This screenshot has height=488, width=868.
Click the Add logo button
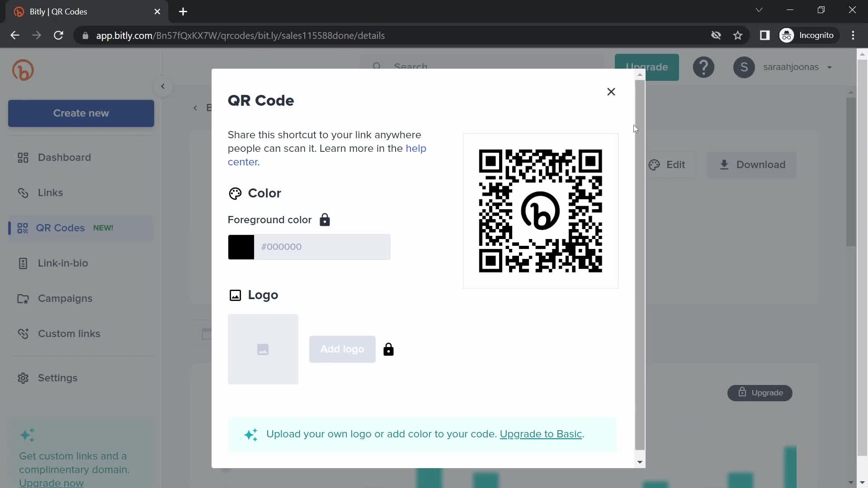point(342,348)
